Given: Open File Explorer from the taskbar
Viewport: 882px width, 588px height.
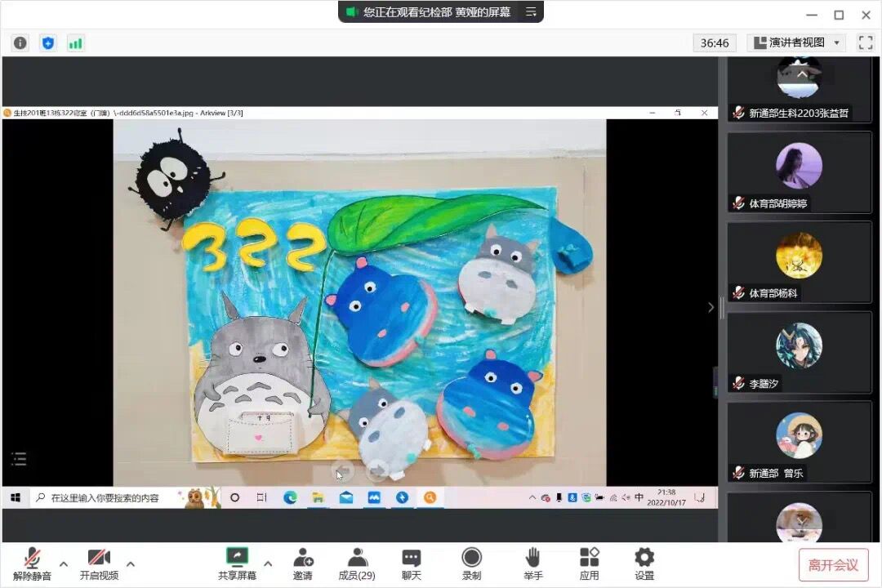Looking at the screenshot, I should [x=318, y=498].
